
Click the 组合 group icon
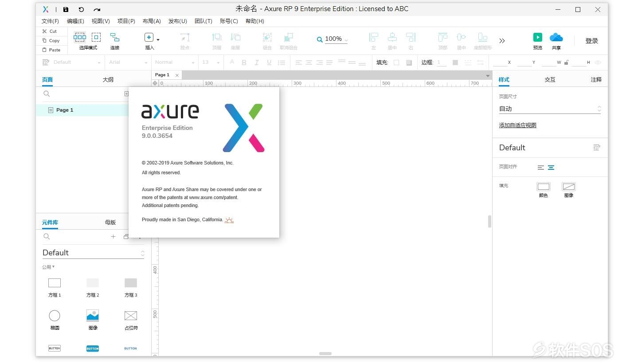(267, 37)
